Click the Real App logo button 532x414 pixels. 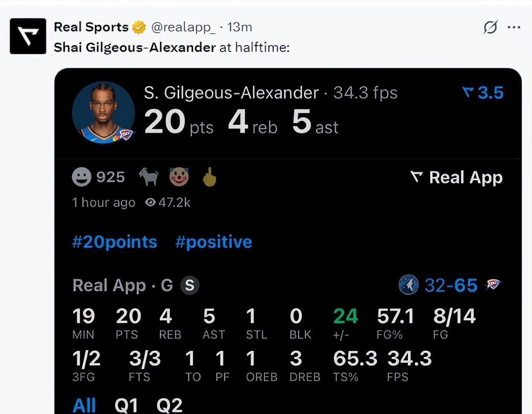coord(457,177)
